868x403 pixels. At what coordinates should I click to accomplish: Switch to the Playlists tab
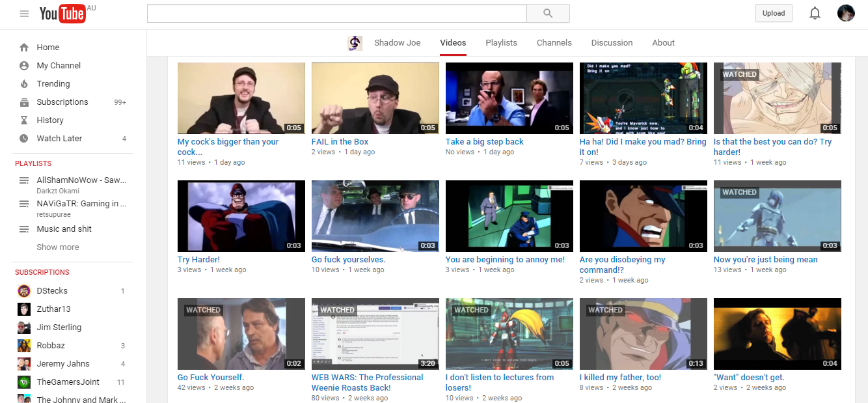click(501, 43)
